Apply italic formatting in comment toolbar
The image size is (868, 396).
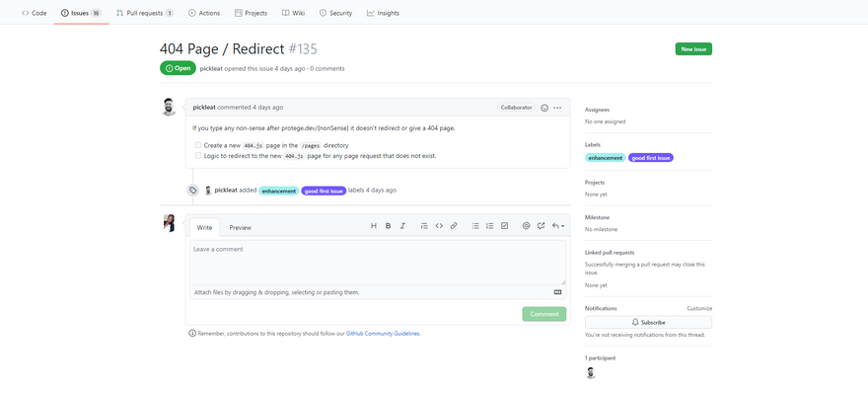(402, 226)
